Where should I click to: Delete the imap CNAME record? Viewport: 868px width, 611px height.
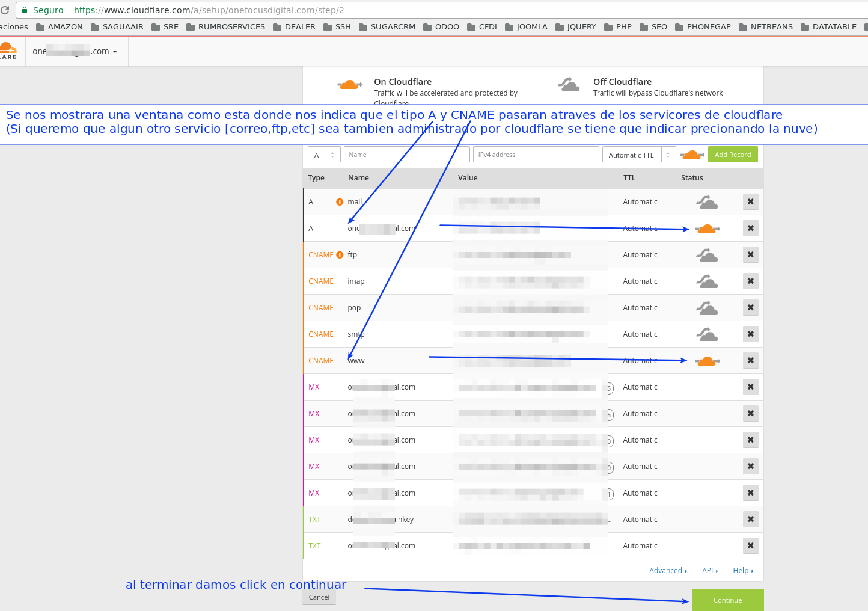751,281
